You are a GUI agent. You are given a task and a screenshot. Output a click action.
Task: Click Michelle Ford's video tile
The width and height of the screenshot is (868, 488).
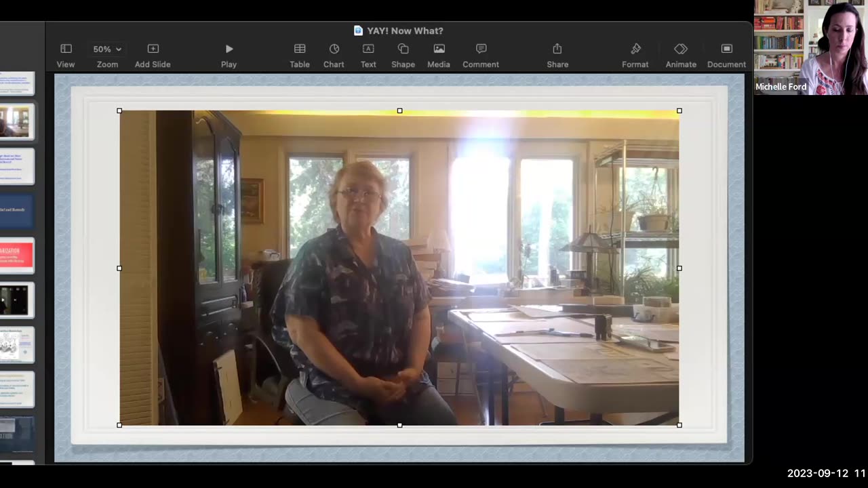811,47
